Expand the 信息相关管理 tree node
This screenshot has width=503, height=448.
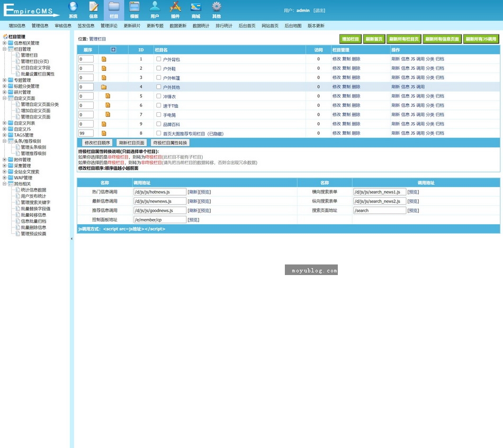[4, 43]
